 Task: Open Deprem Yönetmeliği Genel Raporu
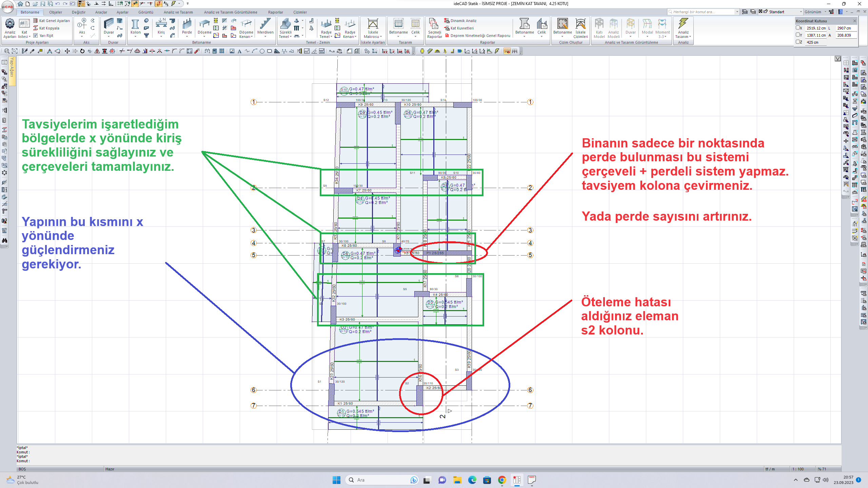pyautogui.click(x=477, y=36)
